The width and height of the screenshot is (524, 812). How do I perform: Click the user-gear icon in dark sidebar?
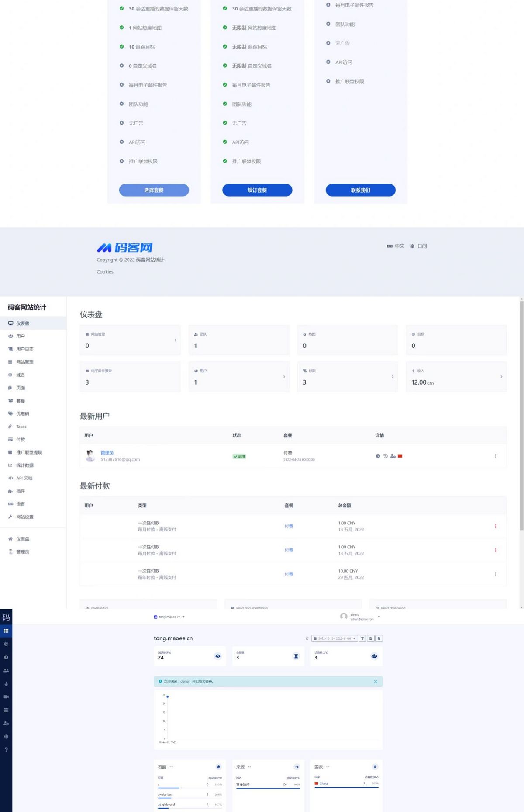click(6, 723)
